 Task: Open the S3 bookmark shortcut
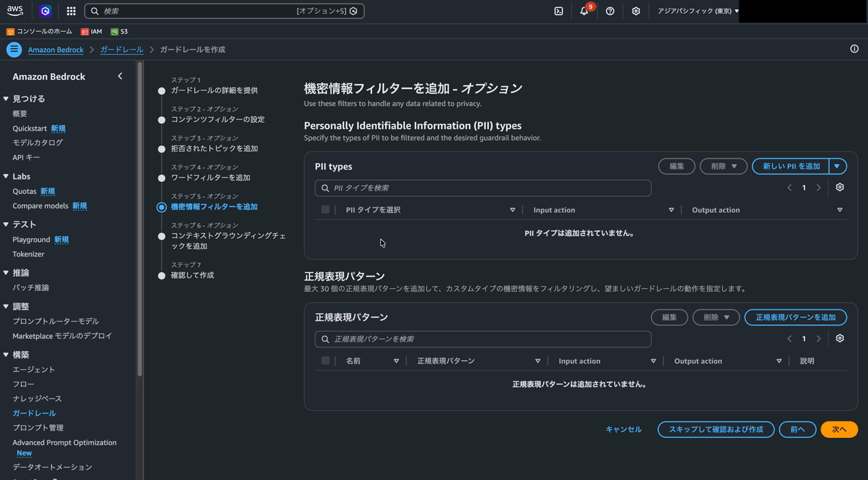click(x=119, y=32)
